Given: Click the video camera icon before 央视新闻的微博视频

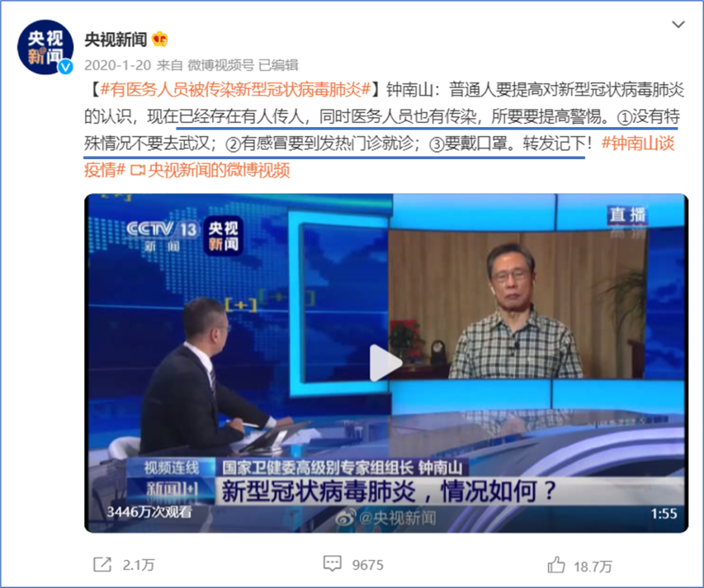Looking at the screenshot, I should 138,171.
